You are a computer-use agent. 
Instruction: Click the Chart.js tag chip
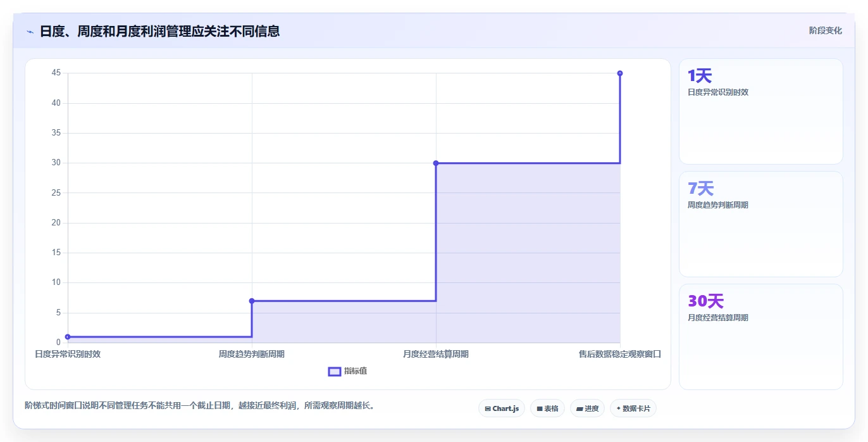pos(502,408)
